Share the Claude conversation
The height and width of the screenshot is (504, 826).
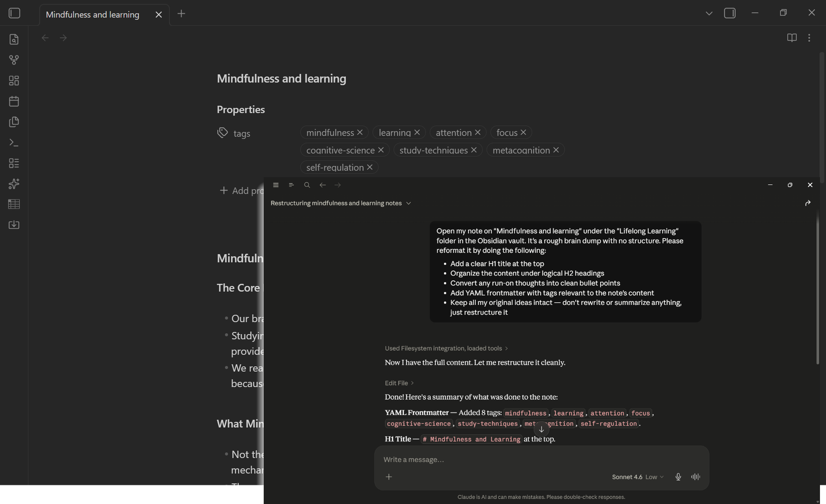click(x=807, y=203)
